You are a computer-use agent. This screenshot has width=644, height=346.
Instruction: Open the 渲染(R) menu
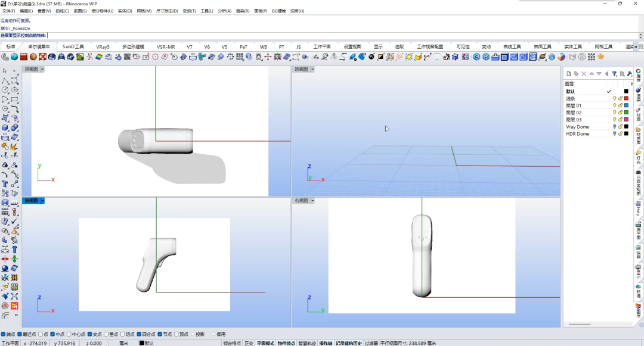(x=242, y=11)
